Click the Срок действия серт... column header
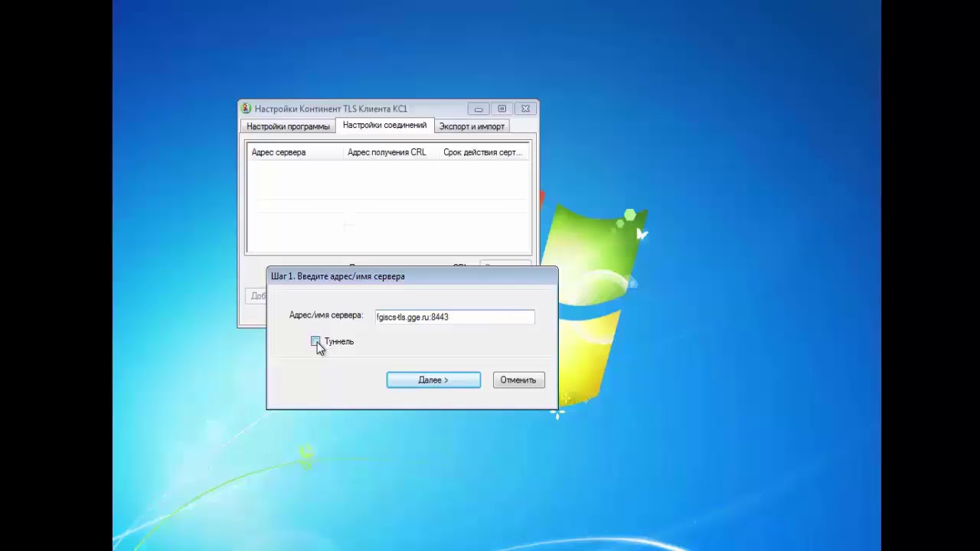The image size is (980, 551). point(484,152)
